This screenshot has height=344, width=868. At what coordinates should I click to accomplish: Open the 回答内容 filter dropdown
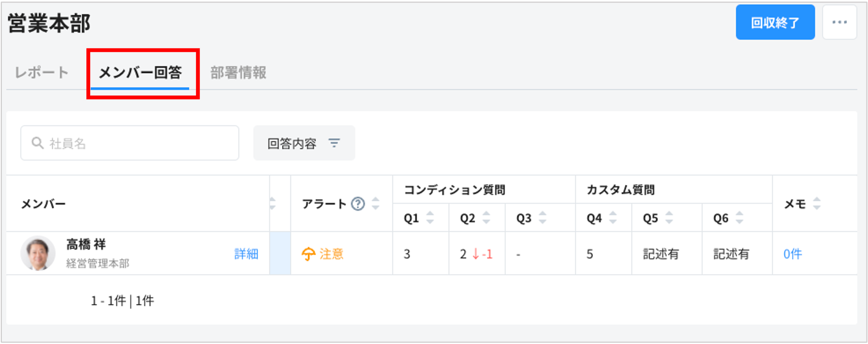click(304, 143)
